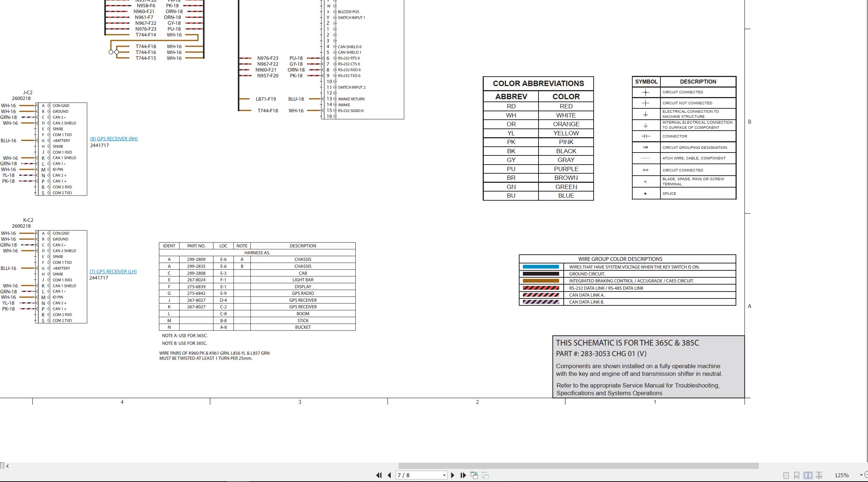Viewport: 868px width, 482px height.
Task: Click the IDENT column header
Action: [x=169, y=246]
